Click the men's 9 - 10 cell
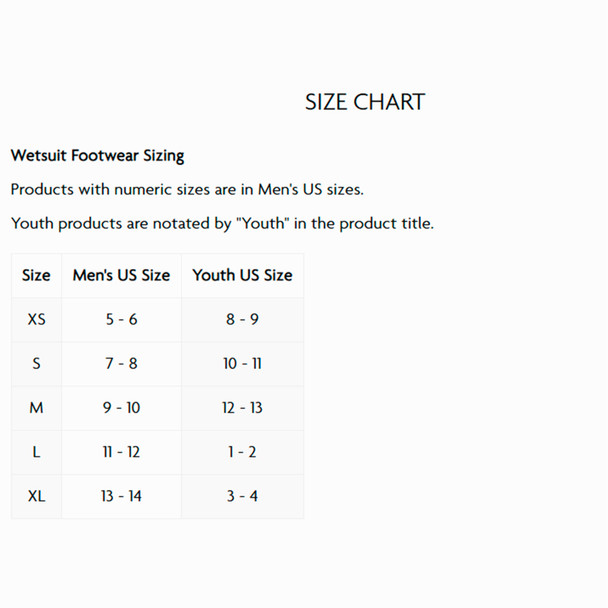This screenshot has width=608, height=608. pos(121,408)
